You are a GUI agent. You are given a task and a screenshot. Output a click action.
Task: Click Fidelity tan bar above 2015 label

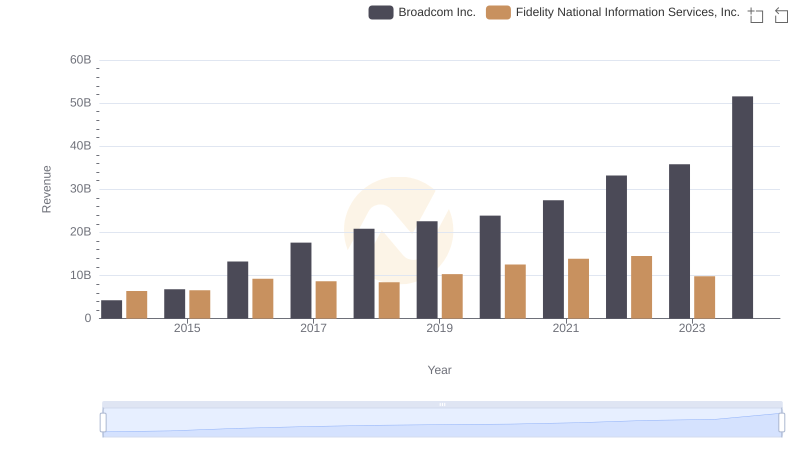tap(199, 304)
